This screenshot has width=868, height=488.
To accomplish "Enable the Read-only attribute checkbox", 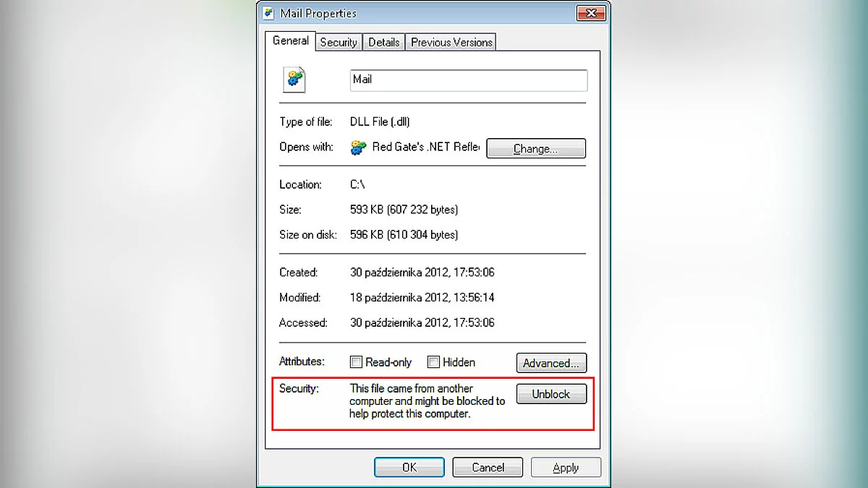I will click(x=356, y=362).
